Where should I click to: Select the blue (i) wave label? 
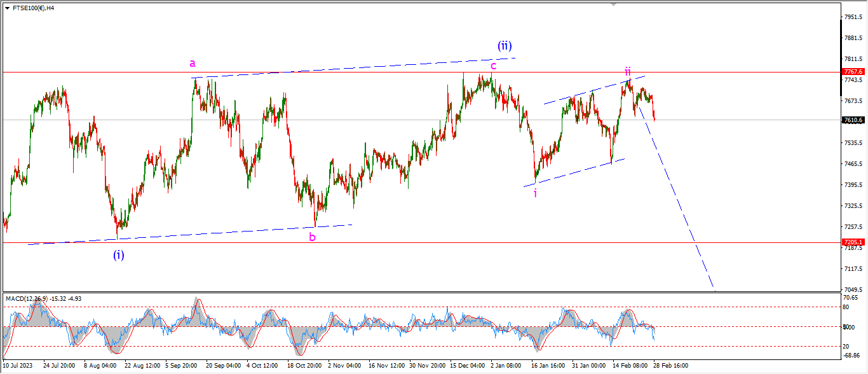(x=119, y=255)
